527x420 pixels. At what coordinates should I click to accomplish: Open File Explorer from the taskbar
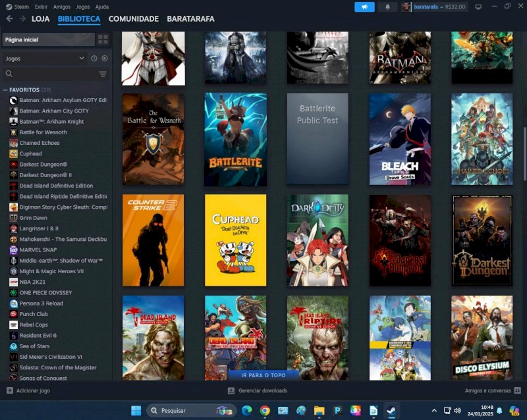tap(319, 411)
